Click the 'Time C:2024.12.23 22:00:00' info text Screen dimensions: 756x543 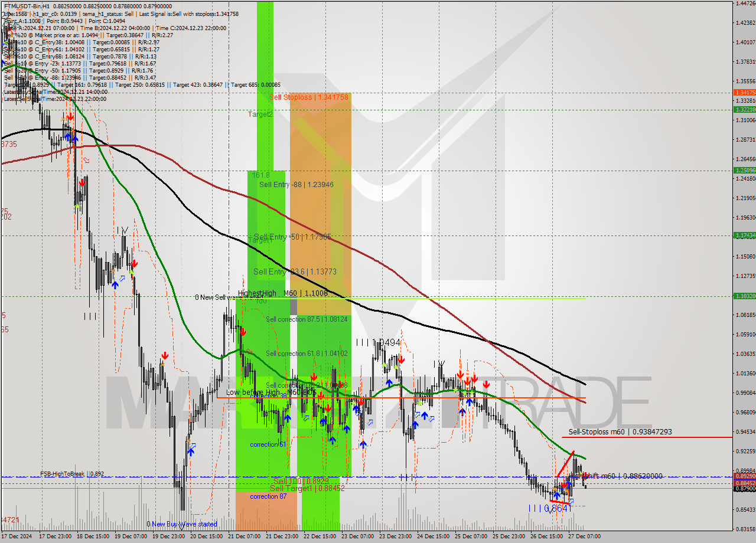click(x=191, y=28)
